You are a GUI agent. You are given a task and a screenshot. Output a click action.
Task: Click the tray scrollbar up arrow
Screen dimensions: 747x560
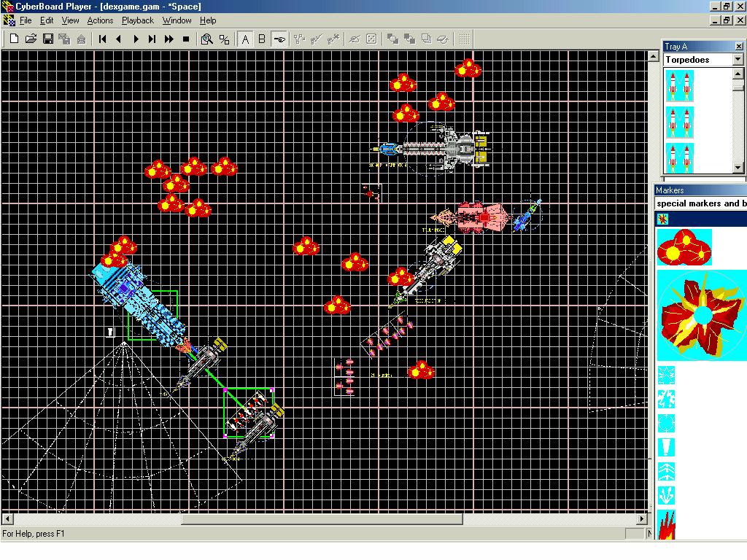pyautogui.click(x=738, y=74)
